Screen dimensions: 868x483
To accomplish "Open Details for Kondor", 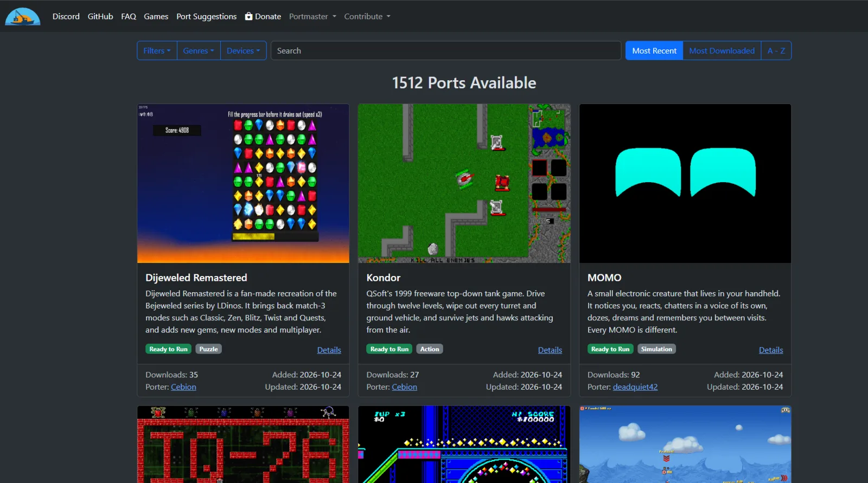I will (x=550, y=350).
